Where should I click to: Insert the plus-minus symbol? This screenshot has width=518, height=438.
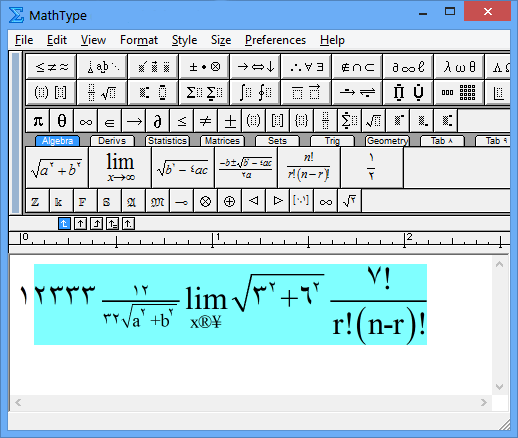(x=230, y=121)
